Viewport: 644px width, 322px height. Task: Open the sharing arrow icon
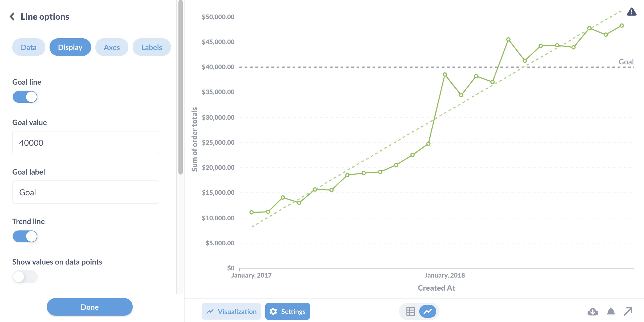click(628, 311)
